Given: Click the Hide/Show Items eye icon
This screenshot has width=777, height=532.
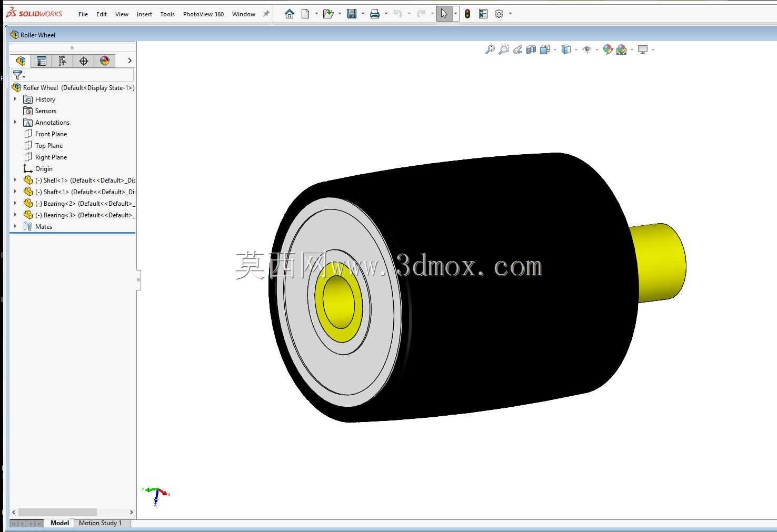Looking at the screenshot, I should (x=587, y=49).
